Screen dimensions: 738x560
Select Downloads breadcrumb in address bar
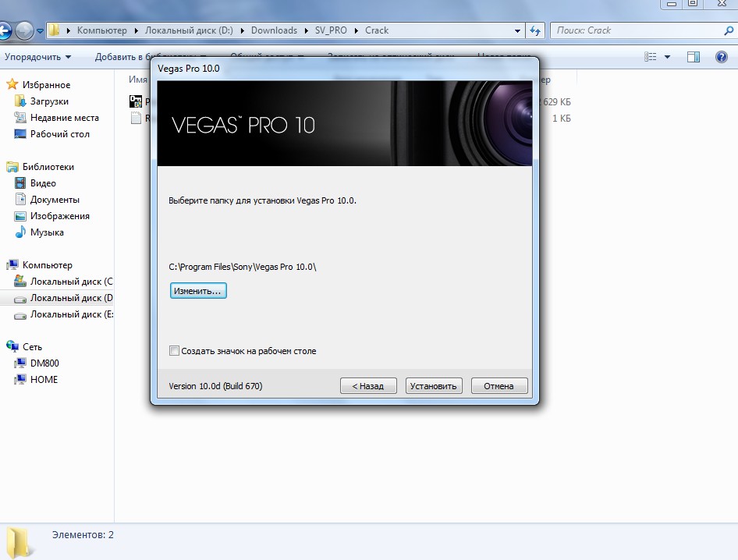pos(274,30)
